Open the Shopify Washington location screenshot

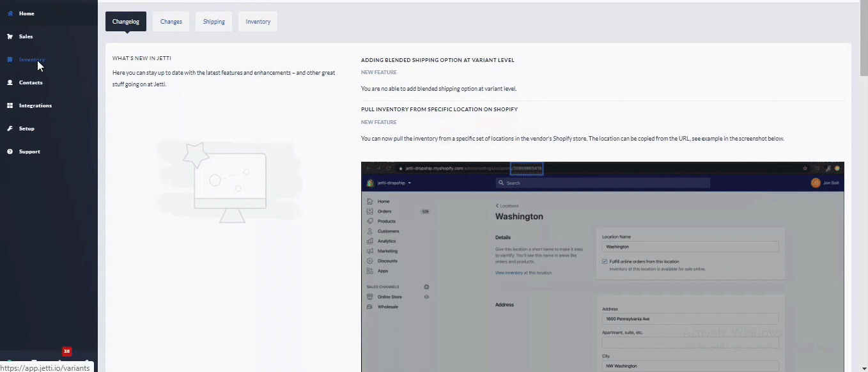point(603,267)
